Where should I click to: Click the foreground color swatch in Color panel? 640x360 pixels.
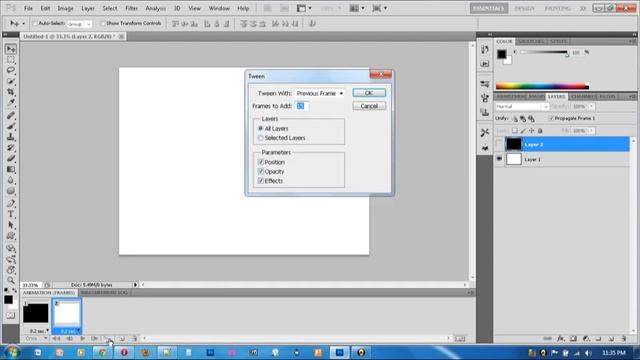502,54
